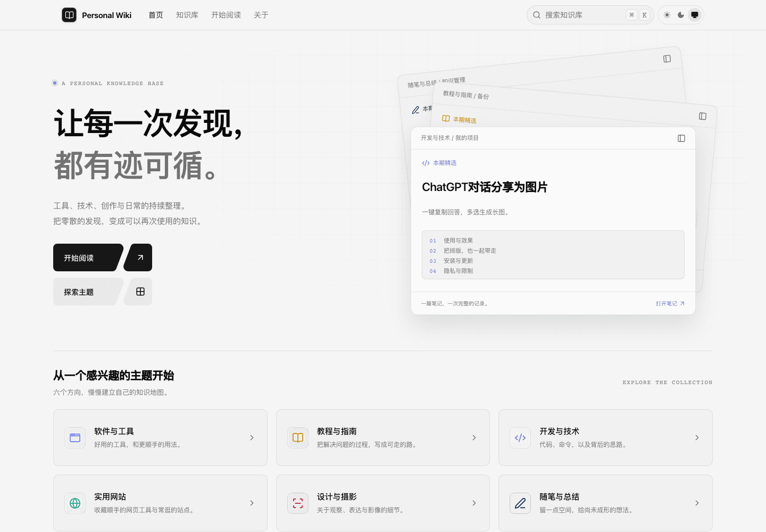Switch to dark theme with the moon toggle
The image size is (766, 532).
point(681,15)
